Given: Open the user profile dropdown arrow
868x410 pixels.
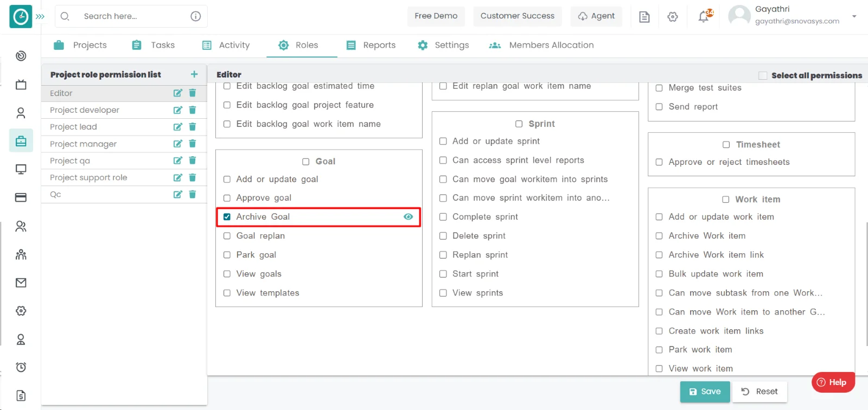Looking at the screenshot, I should point(854,16).
